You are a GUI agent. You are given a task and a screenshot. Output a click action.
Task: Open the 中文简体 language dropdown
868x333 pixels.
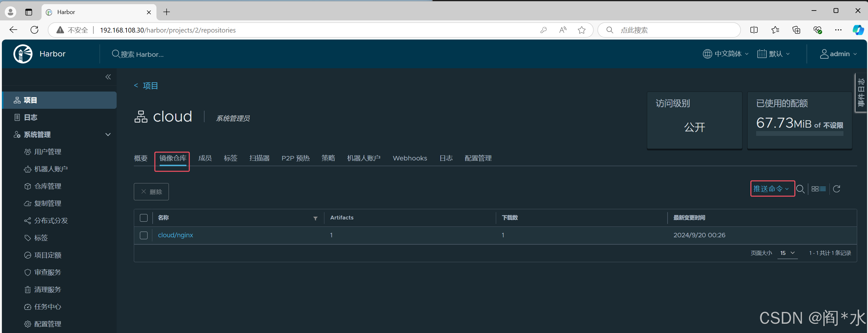(726, 54)
